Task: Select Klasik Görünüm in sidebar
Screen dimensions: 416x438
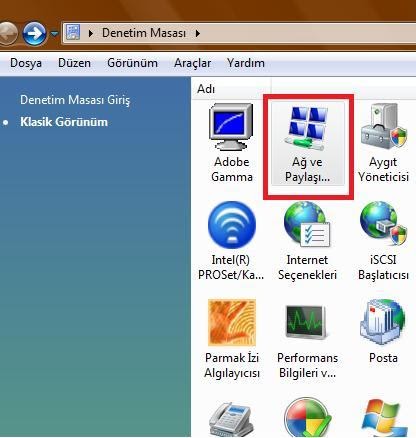Action: coord(64,122)
